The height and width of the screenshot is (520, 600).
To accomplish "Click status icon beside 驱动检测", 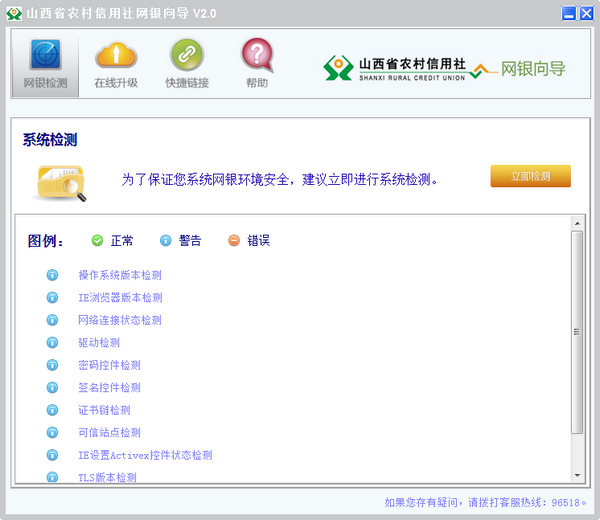I will pos(53,343).
